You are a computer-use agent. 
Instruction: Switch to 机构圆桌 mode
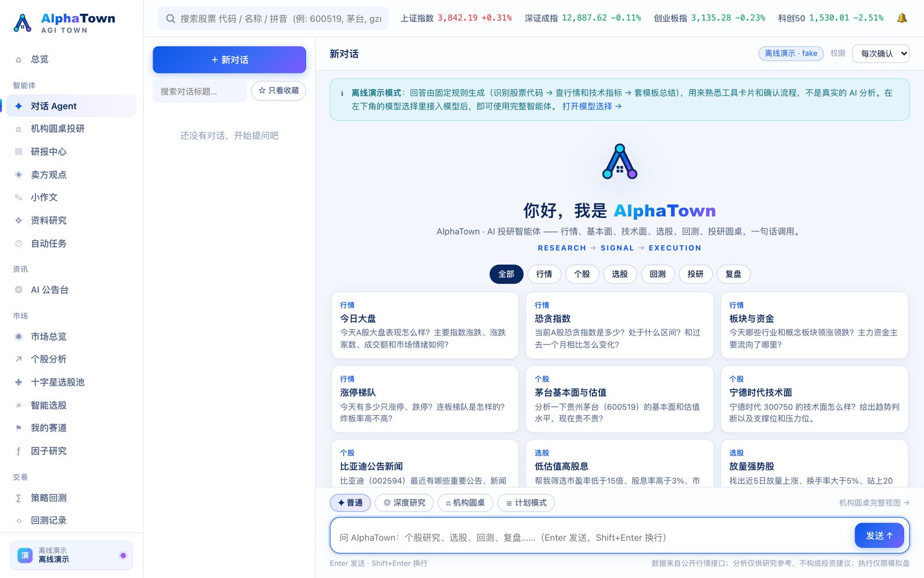point(465,503)
